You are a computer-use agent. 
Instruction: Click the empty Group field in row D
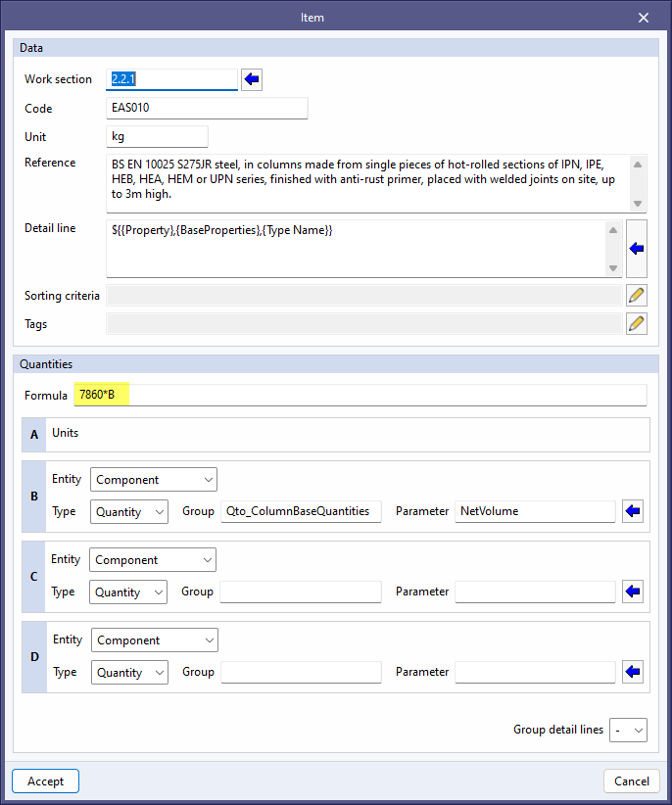[x=302, y=672]
